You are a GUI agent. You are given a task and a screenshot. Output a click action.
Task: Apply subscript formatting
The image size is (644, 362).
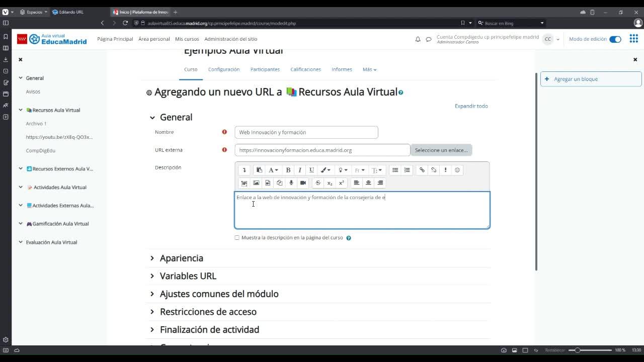330,183
